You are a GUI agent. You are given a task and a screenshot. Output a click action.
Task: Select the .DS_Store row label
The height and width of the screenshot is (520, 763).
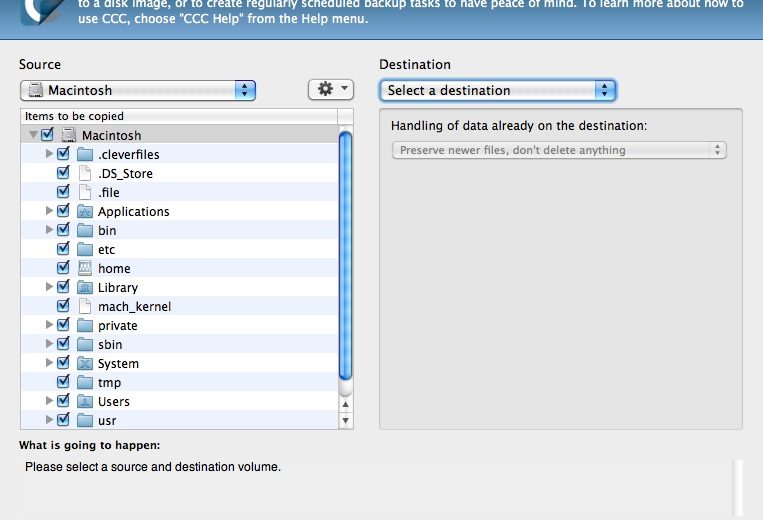pos(126,174)
